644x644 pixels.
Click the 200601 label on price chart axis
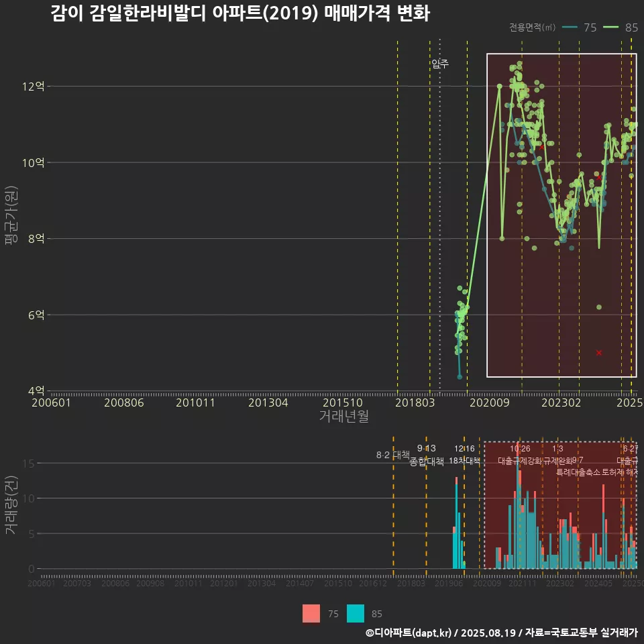pyautogui.click(x=52, y=402)
